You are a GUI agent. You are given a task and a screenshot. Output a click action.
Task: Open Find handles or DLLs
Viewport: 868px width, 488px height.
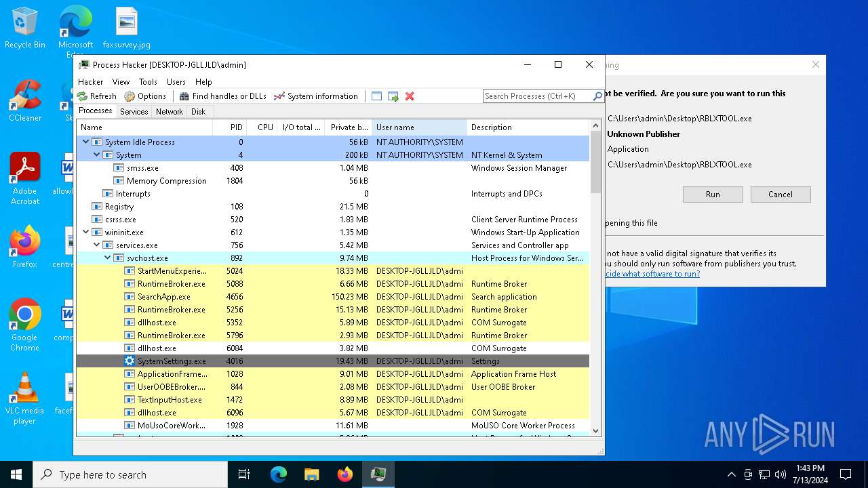223,96
